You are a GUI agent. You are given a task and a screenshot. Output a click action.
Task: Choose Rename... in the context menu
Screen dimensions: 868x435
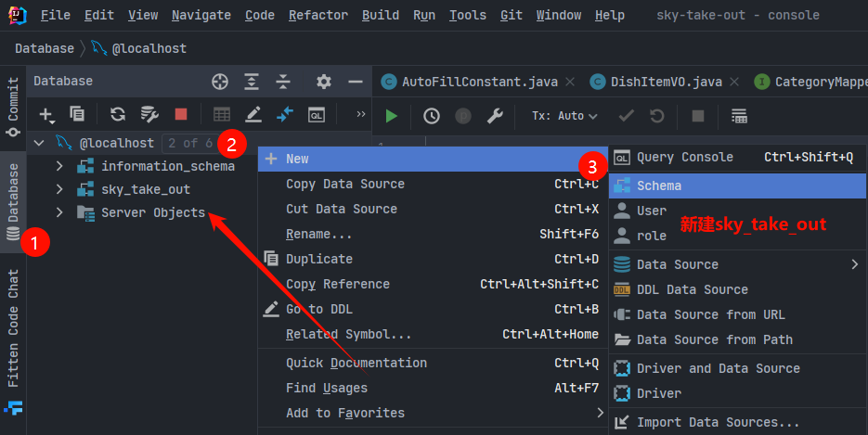tap(433, 235)
